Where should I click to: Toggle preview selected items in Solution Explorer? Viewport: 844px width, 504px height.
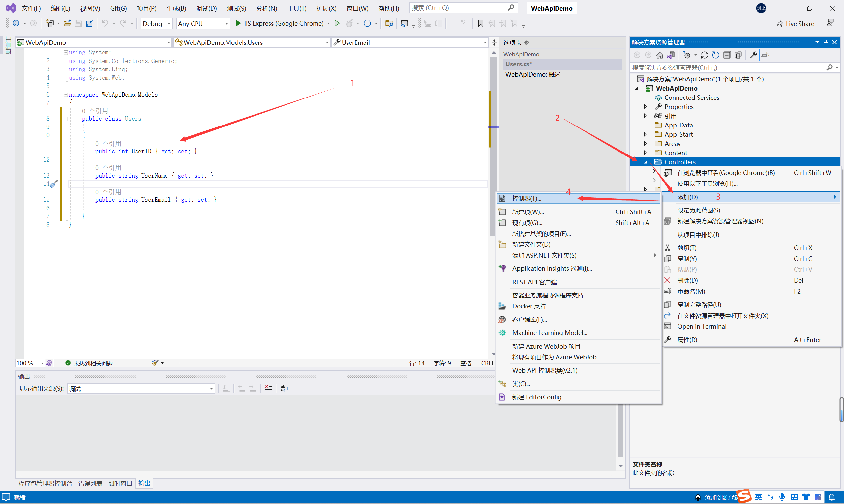(x=765, y=55)
